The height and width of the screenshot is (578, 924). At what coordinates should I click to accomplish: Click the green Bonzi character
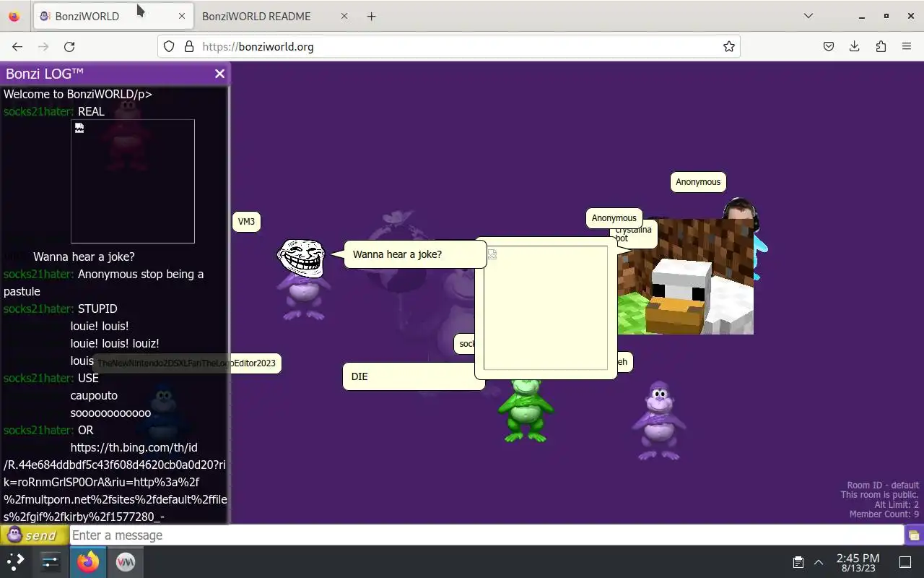click(x=526, y=409)
